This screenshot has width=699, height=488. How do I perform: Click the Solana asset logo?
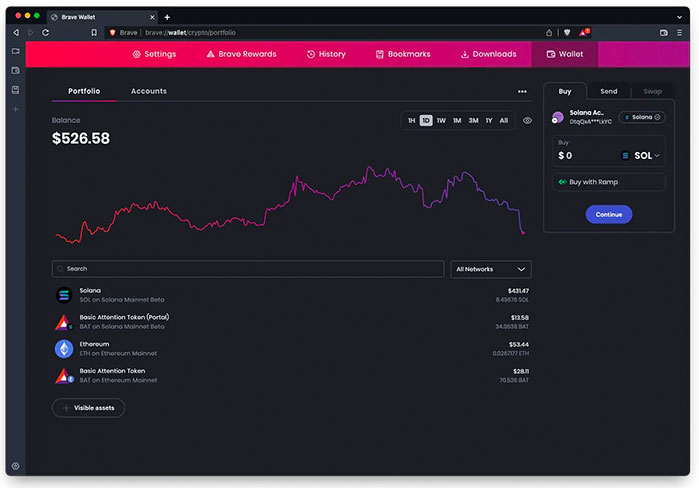click(x=64, y=295)
